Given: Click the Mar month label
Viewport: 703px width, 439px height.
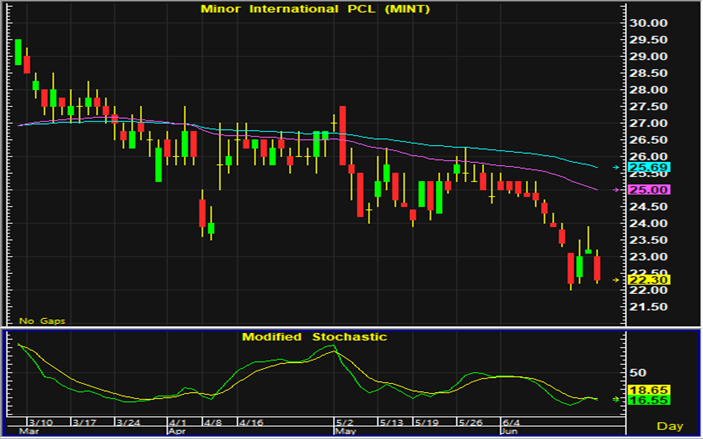Looking at the screenshot, I should click(x=29, y=431).
